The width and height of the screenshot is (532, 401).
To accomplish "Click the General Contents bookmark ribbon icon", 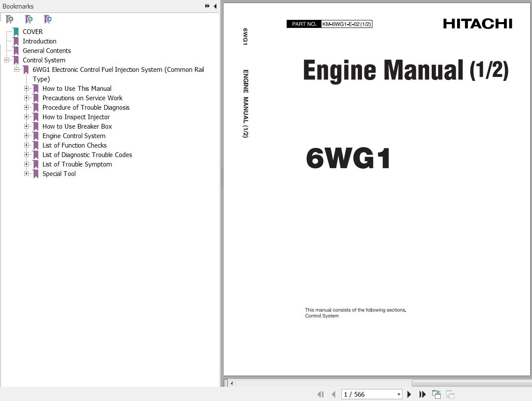I will click(x=16, y=51).
